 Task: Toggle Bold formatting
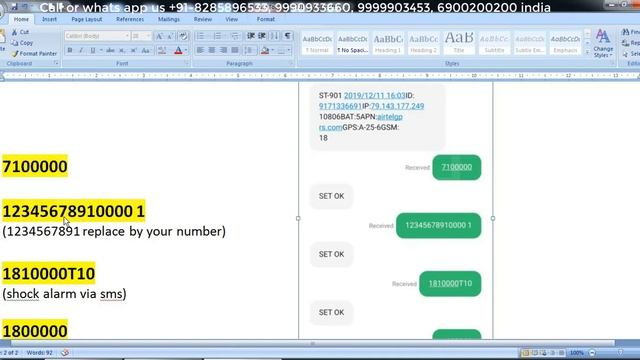pos(70,50)
